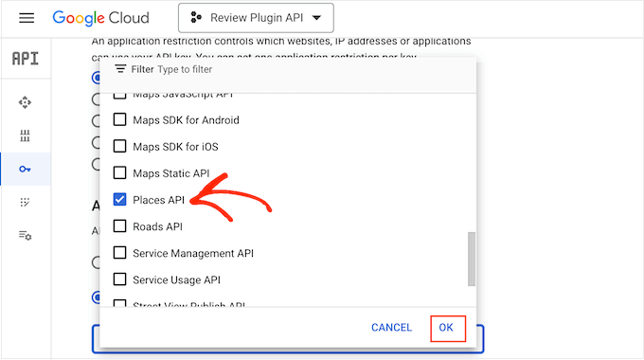Click the API section logo in sidebar

[25, 59]
